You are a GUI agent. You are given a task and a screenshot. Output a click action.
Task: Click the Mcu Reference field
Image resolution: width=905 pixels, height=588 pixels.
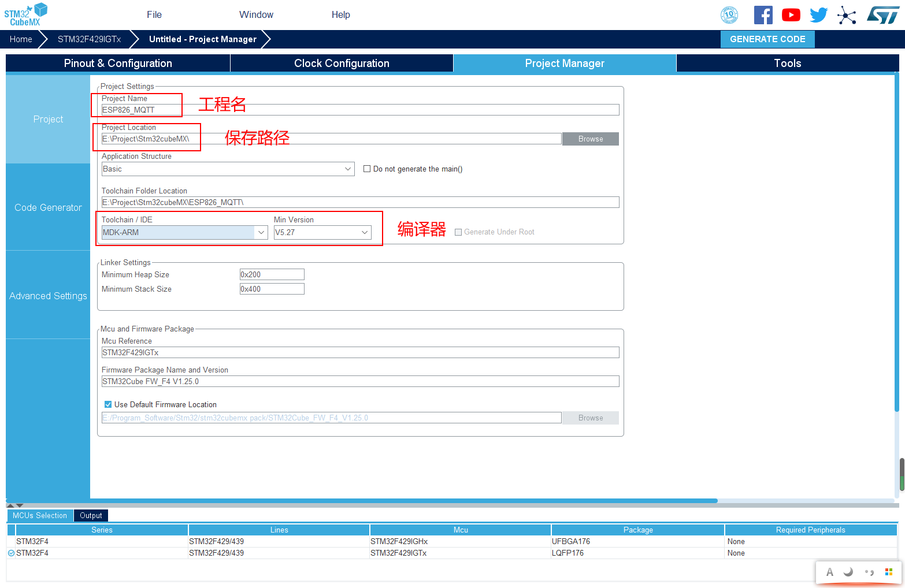click(361, 352)
